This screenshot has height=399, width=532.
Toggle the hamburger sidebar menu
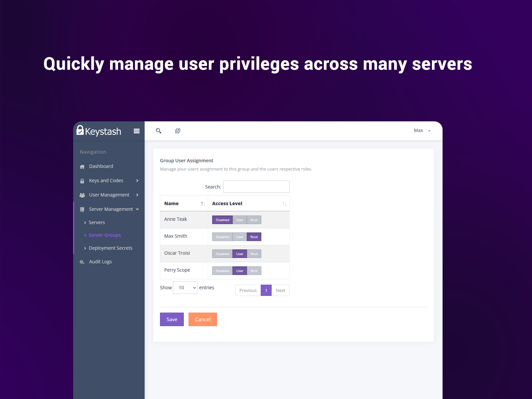coord(137,131)
